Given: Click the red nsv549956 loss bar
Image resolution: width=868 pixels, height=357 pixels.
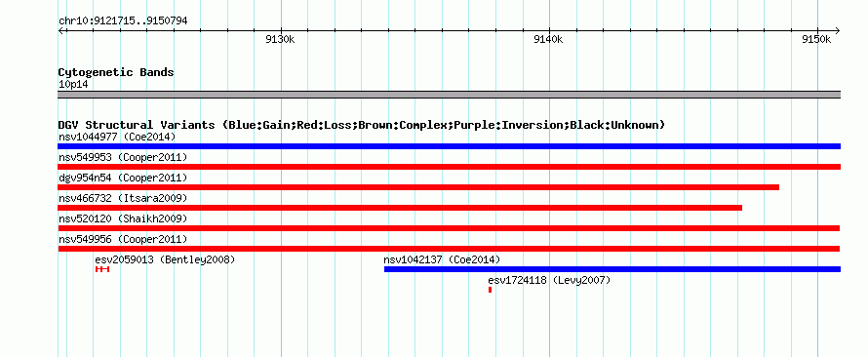Looking at the screenshot, I should click(x=449, y=249).
